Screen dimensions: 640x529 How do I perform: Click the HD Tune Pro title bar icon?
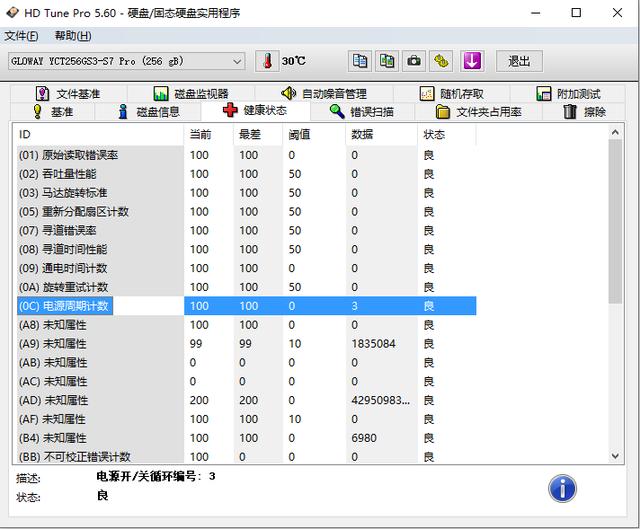click(12, 13)
